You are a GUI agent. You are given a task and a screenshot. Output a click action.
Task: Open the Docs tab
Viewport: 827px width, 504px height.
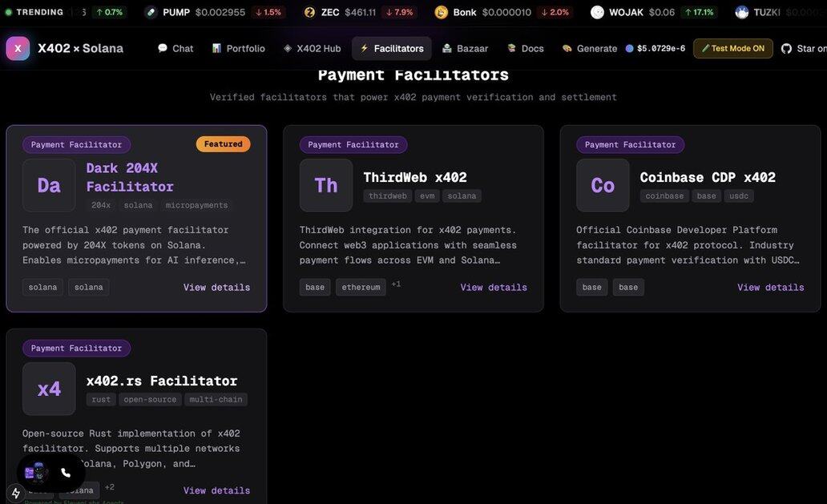(525, 48)
